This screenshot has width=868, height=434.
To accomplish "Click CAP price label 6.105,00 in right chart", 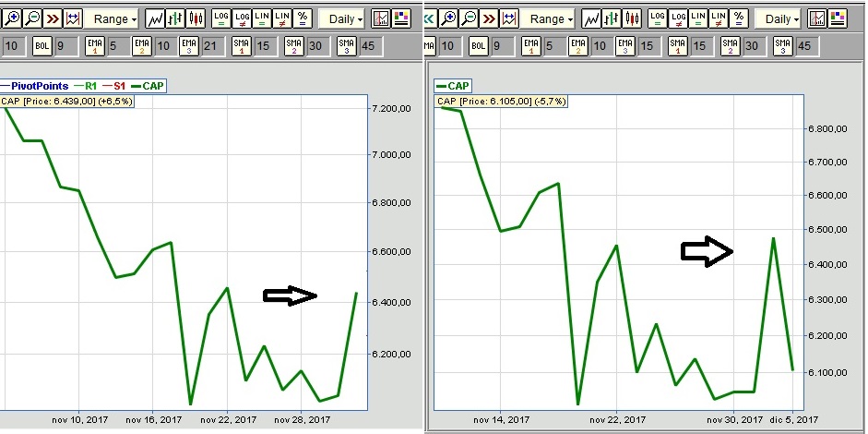I will pyautogui.click(x=503, y=102).
